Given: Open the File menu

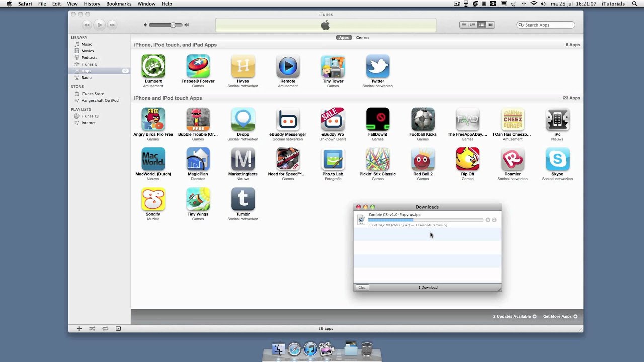Looking at the screenshot, I should coord(42,4).
